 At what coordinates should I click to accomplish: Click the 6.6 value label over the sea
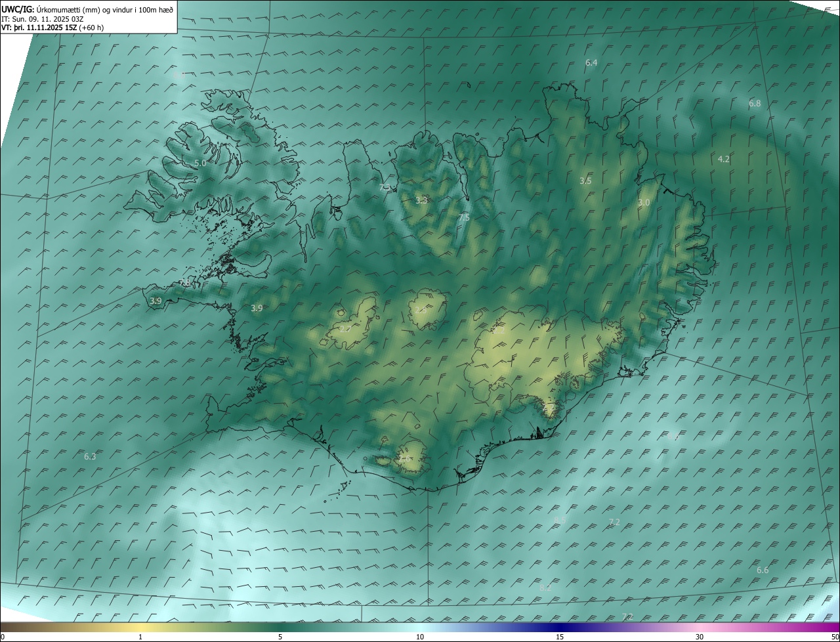tap(763, 570)
